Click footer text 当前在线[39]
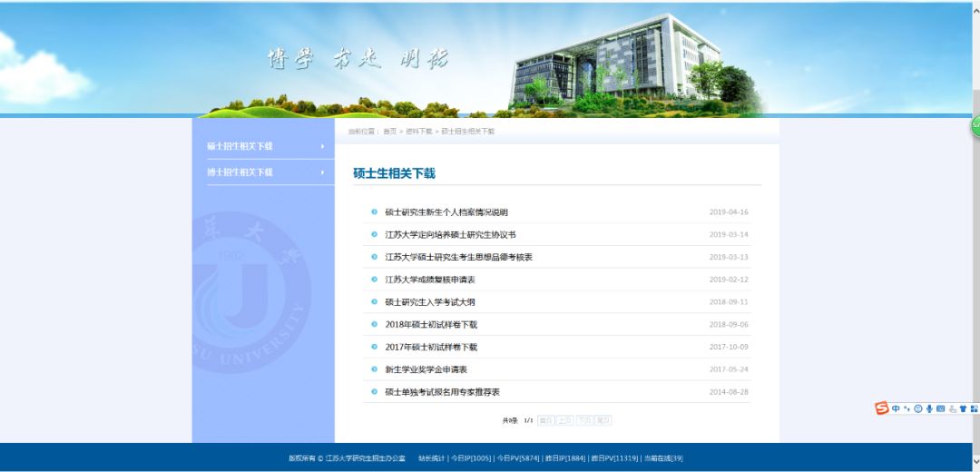Viewport: 980px width, 472px height. tap(663, 458)
